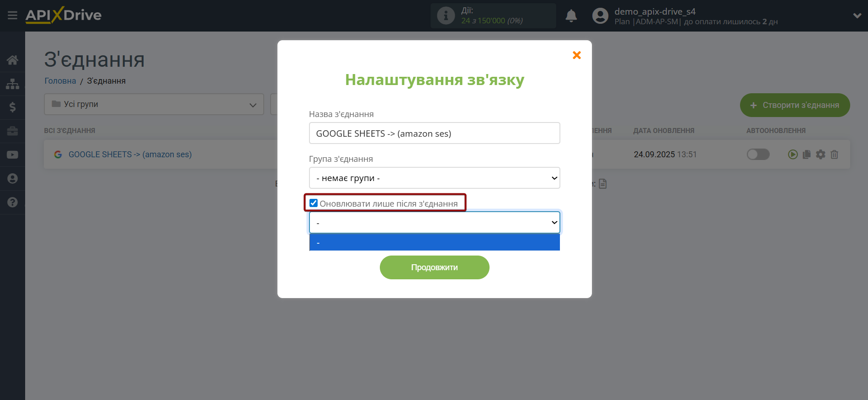Open connections sitemap icon in sidebar
868x400 pixels.
[12, 84]
